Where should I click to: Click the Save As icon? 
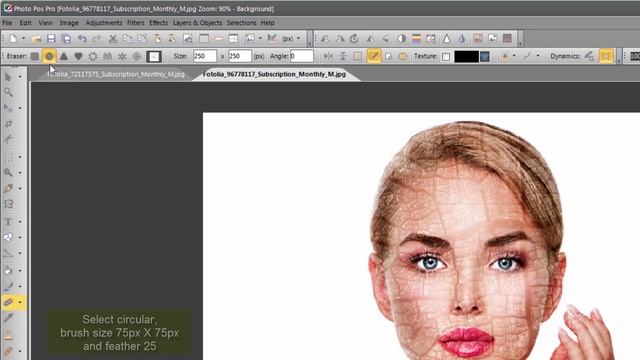[x=66, y=39]
